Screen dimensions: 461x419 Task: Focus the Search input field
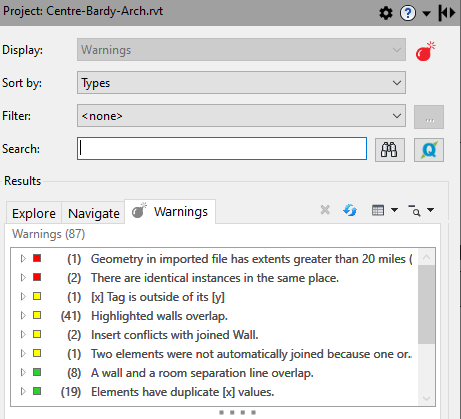click(222, 149)
